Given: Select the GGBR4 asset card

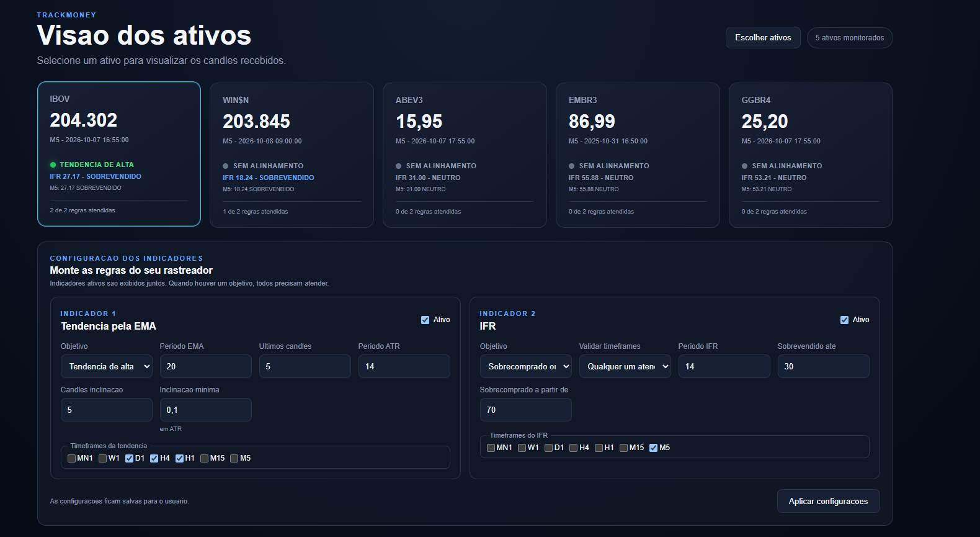Looking at the screenshot, I should (811, 155).
